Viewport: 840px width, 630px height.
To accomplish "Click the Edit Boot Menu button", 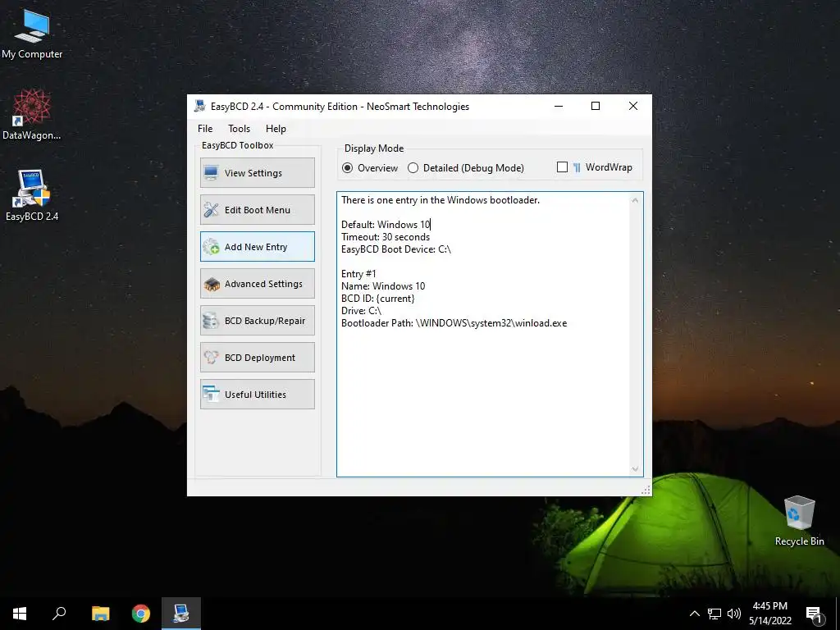I will click(257, 209).
